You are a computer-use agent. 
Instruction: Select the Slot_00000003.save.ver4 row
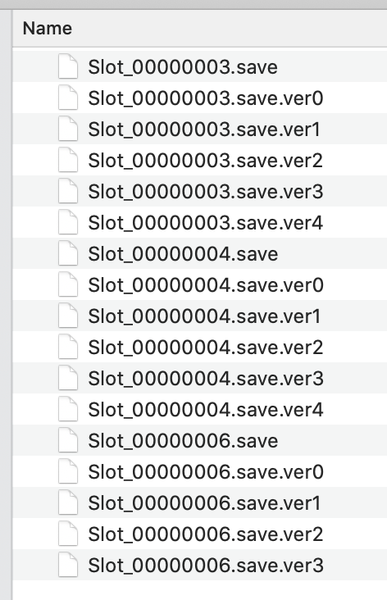[x=199, y=222]
